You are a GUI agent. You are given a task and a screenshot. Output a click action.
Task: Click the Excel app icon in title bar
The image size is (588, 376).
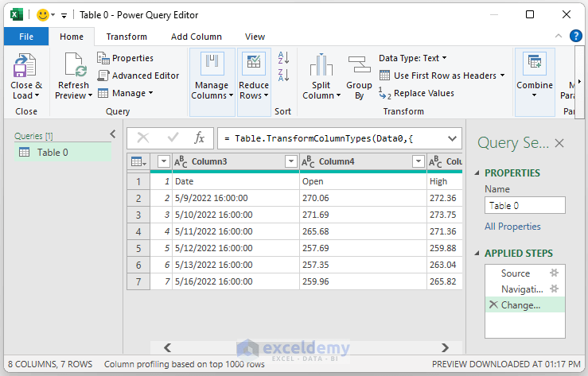(17, 15)
